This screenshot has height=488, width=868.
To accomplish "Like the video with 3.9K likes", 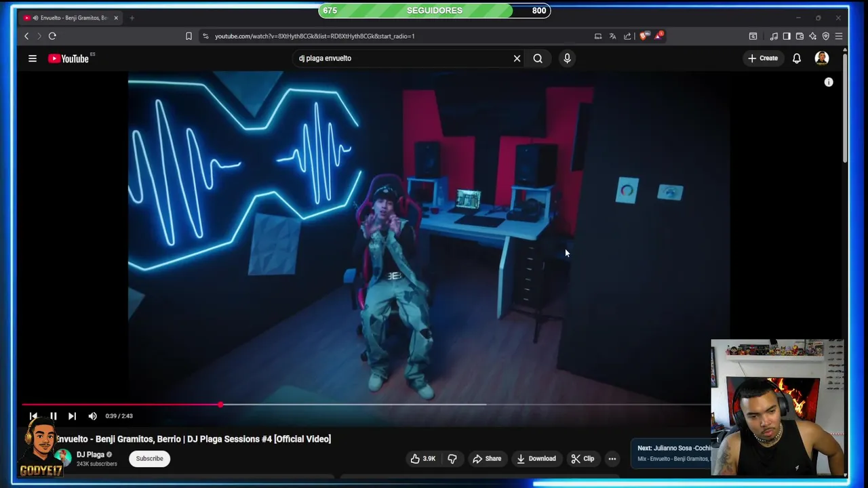I will point(422,459).
